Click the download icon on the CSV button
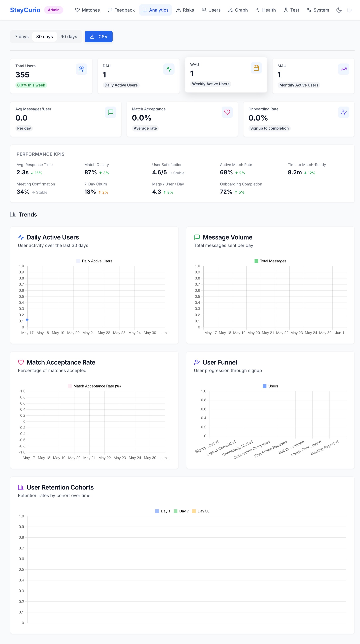 [92, 37]
